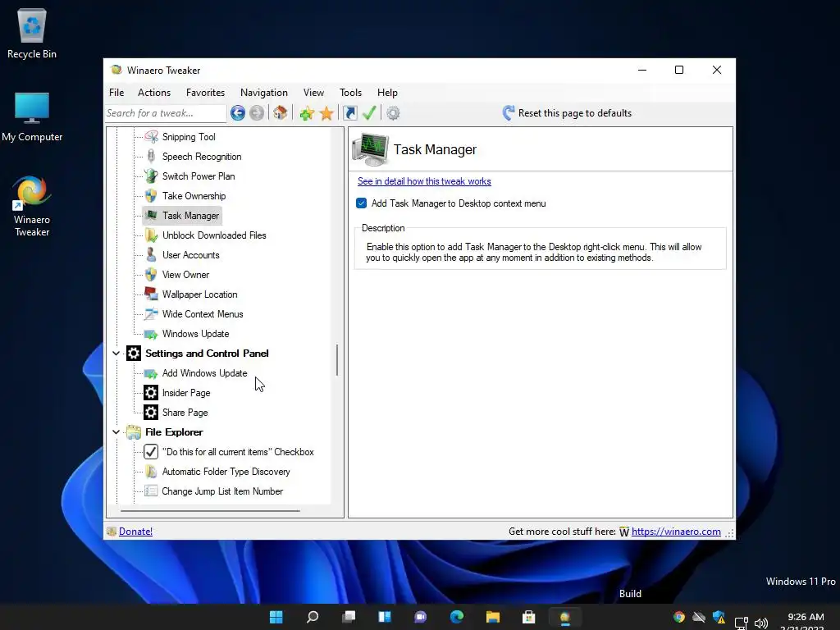This screenshot has width=840, height=630.
Task: Open See in detail how this tweak works
Action: click(424, 181)
